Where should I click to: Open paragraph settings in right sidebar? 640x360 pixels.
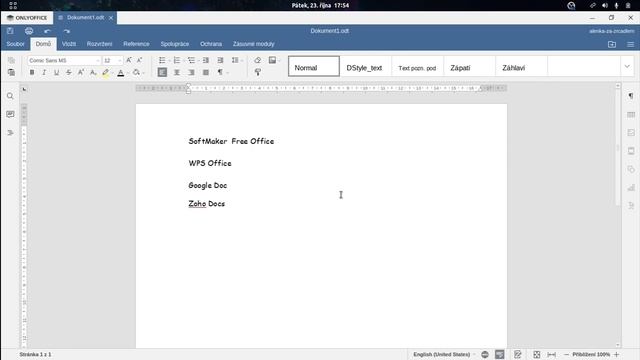631,96
